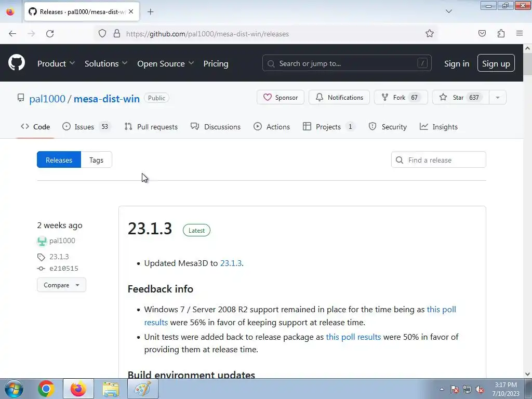Open Paint from the taskbar
The width and height of the screenshot is (532, 399).
coord(143,389)
